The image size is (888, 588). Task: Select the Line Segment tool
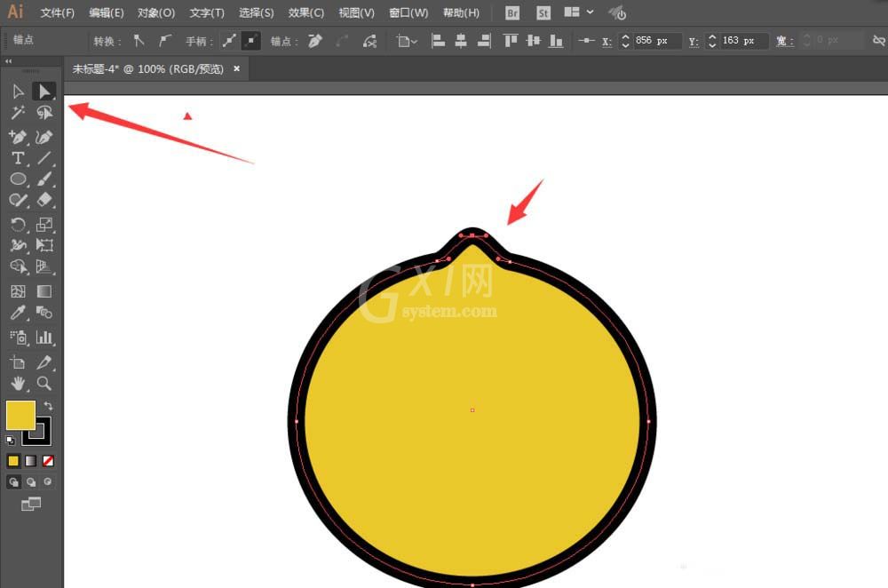(44, 158)
